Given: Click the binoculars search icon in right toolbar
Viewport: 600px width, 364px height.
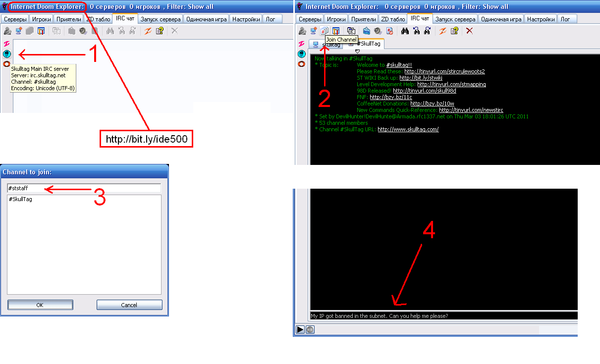Looking at the screenshot, I should [x=405, y=31].
